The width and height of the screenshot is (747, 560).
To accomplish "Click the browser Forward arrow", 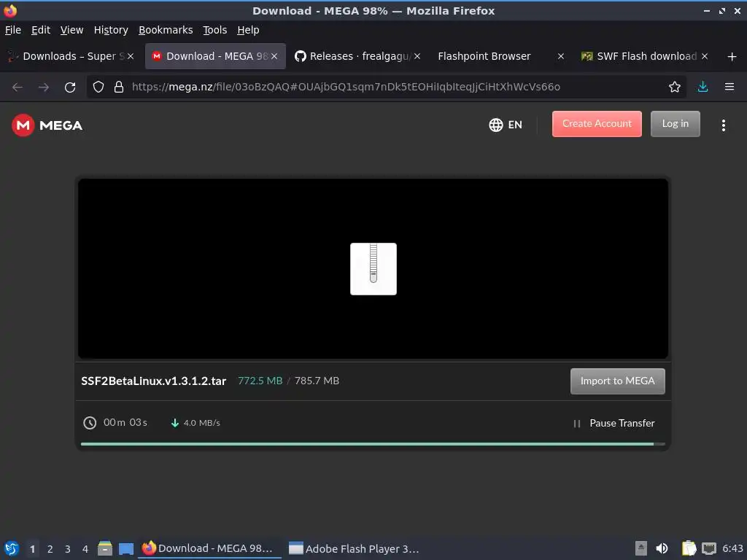I will click(44, 87).
